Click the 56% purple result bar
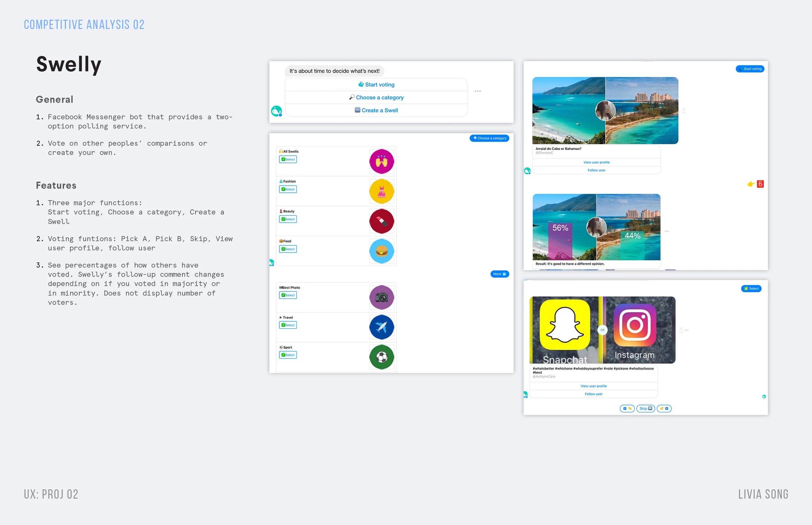The height and width of the screenshot is (525, 812). [x=560, y=242]
